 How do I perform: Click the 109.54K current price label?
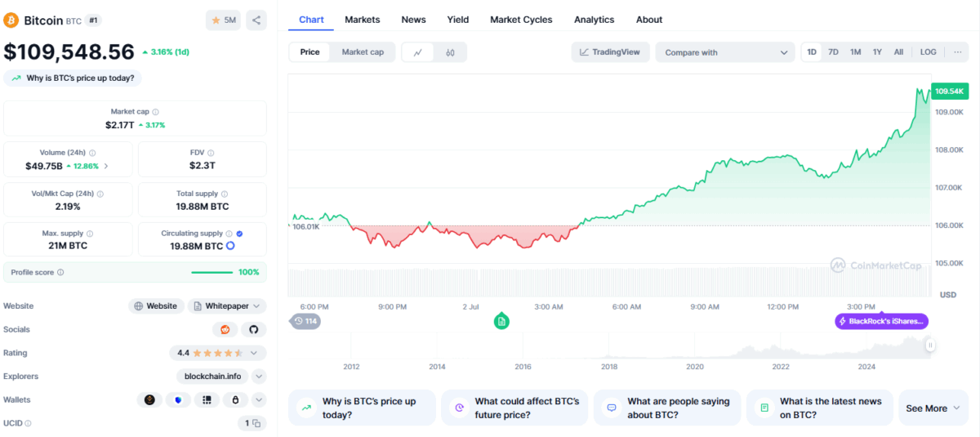951,91
